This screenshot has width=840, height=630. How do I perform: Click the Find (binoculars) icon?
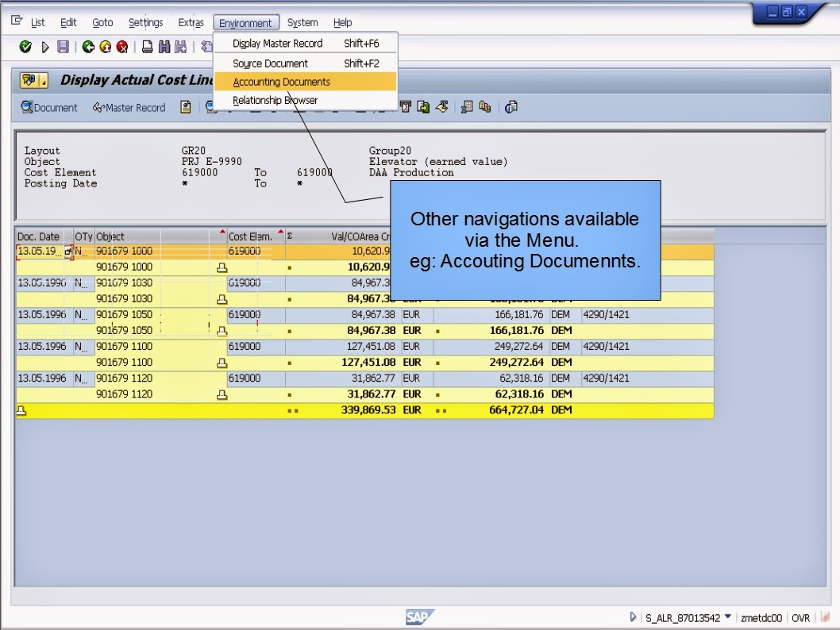pos(164,47)
